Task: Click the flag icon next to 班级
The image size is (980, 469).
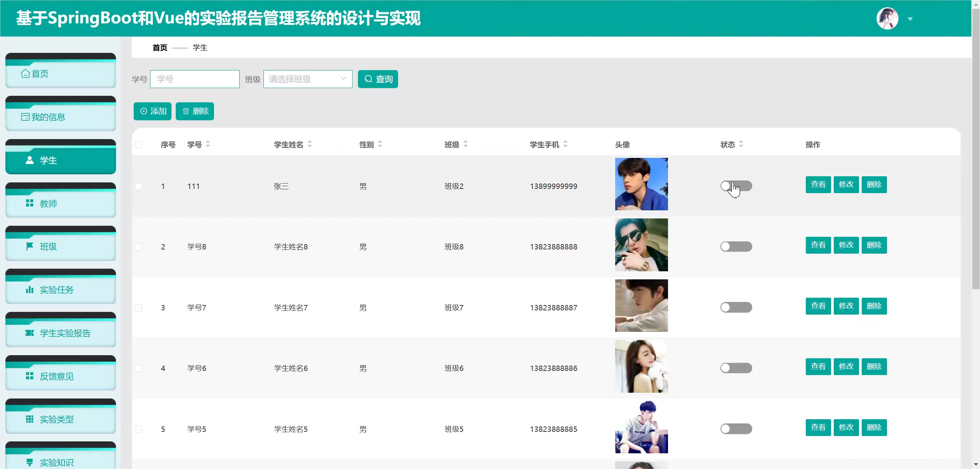Action: [29, 246]
